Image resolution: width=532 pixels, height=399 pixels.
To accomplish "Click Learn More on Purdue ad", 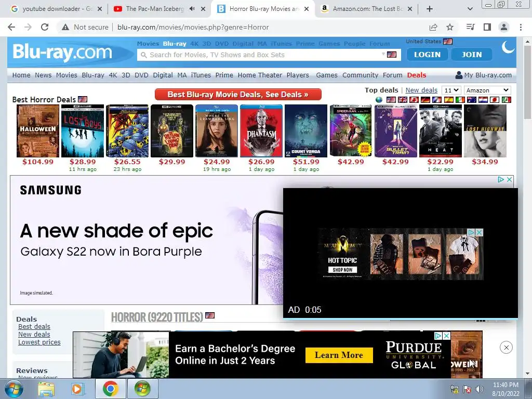I will pyautogui.click(x=339, y=355).
